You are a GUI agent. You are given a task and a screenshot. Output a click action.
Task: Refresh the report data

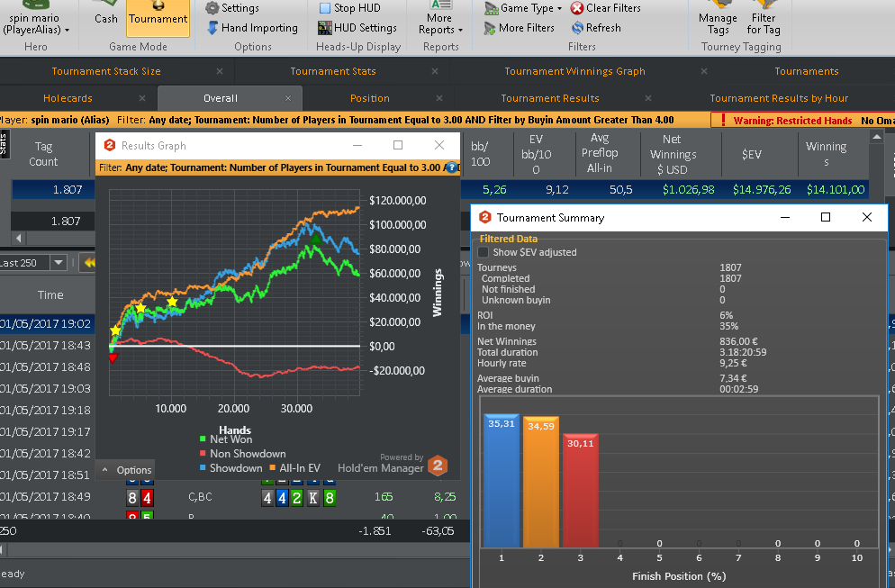[x=596, y=28]
